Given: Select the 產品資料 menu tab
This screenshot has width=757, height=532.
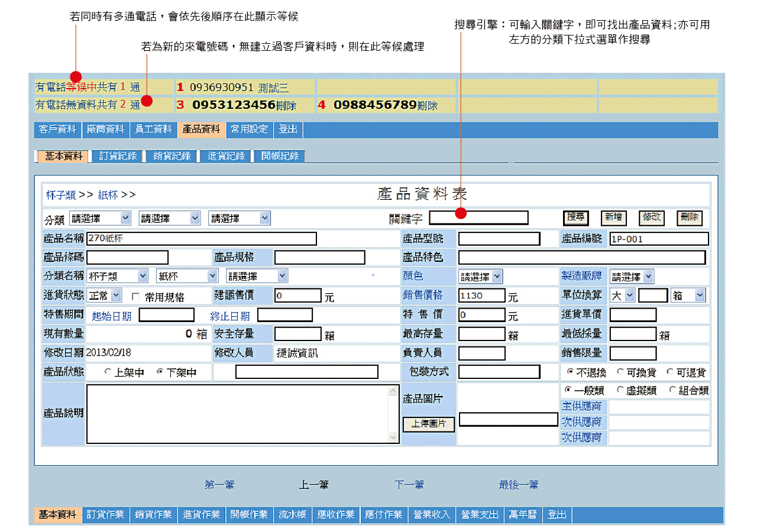Looking at the screenshot, I should 201,129.
